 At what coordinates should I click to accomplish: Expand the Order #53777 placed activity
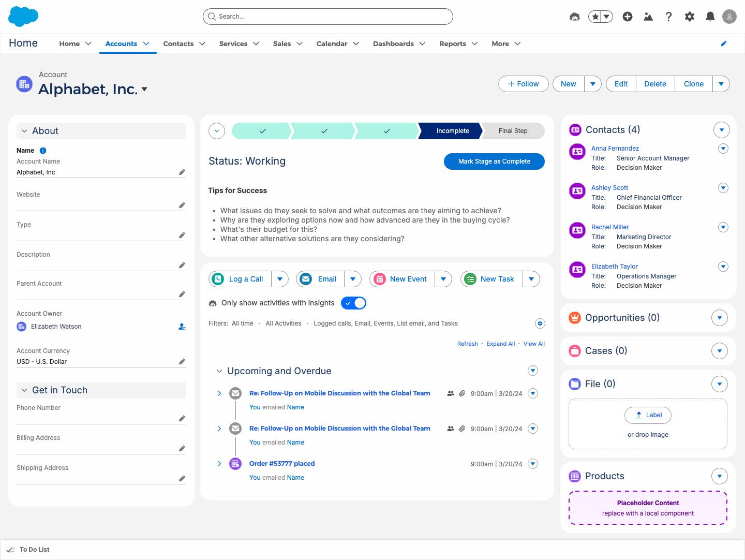(219, 464)
